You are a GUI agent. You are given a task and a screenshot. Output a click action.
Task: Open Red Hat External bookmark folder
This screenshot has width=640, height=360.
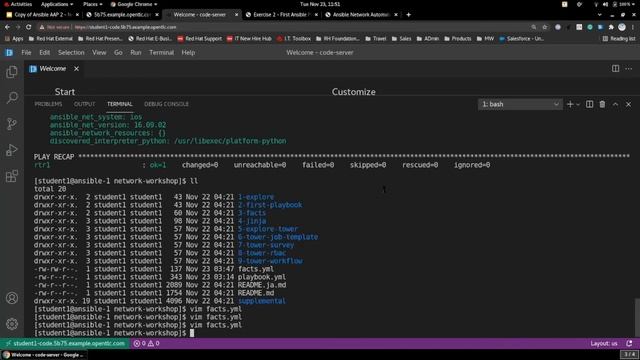pos(51,39)
